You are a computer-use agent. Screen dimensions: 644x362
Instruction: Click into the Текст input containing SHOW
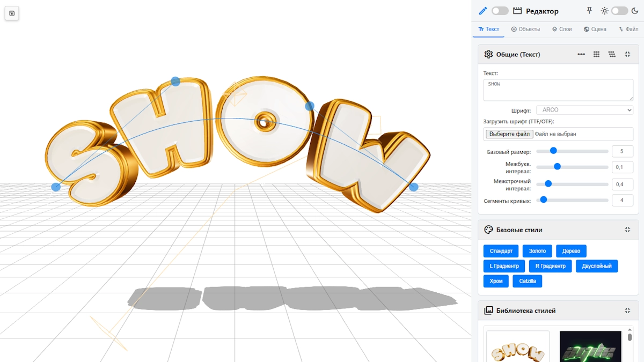(x=558, y=90)
